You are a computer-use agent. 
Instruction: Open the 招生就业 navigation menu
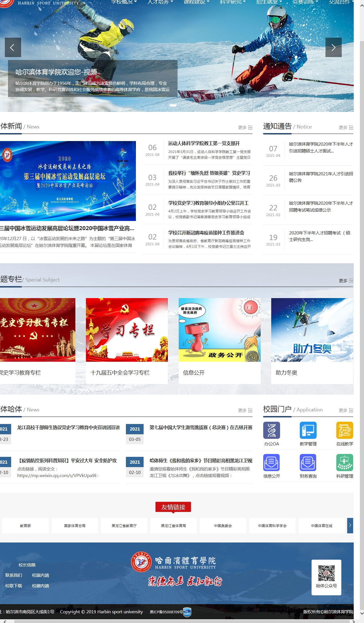pyautogui.click(x=269, y=2)
